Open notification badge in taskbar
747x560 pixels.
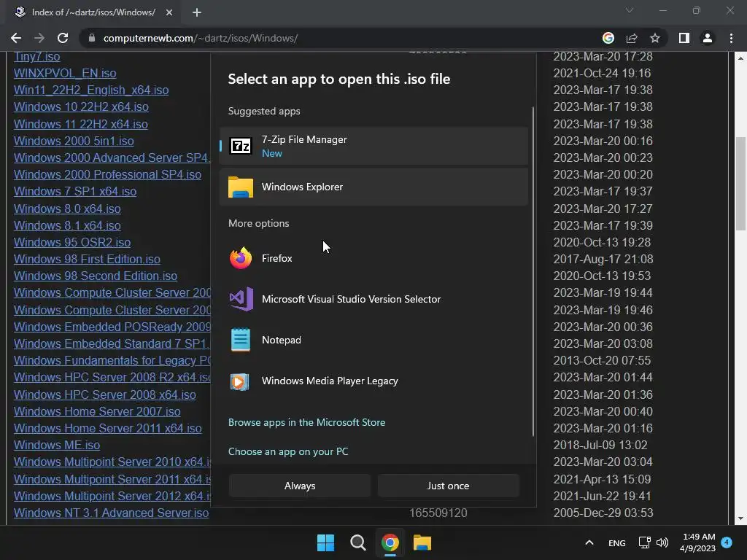tap(727, 542)
